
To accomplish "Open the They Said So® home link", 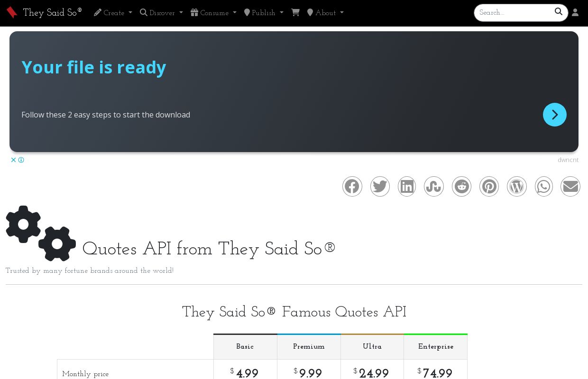I will (x=52, y=13).
